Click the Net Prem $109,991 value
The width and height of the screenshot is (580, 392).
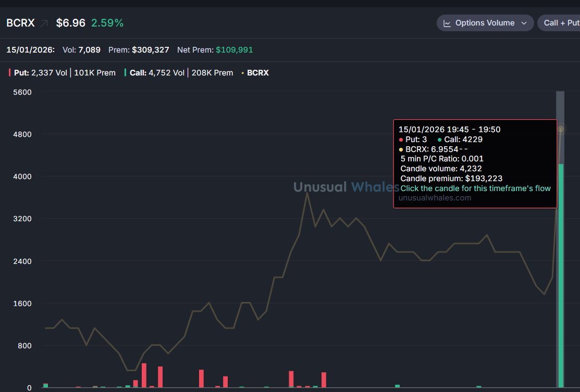click(x=234, y=50)
